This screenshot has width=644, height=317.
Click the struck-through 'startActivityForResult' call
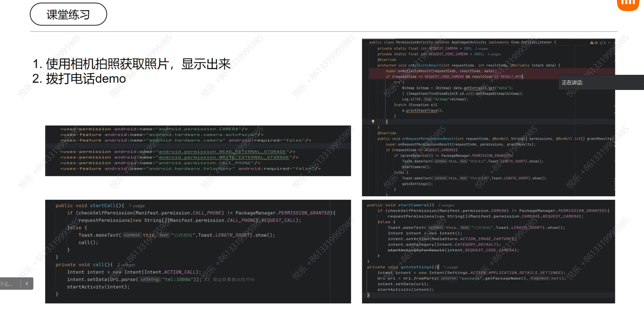453,250
